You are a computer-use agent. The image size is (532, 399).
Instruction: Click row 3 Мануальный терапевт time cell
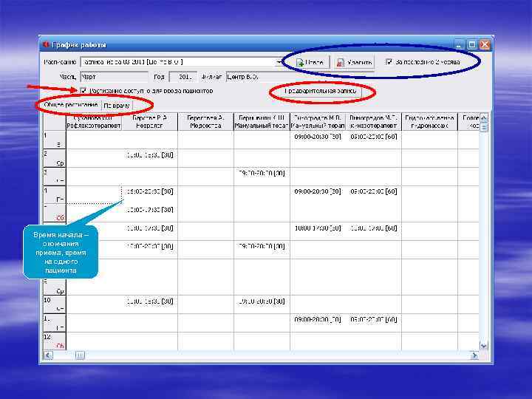tap(262, 173)
